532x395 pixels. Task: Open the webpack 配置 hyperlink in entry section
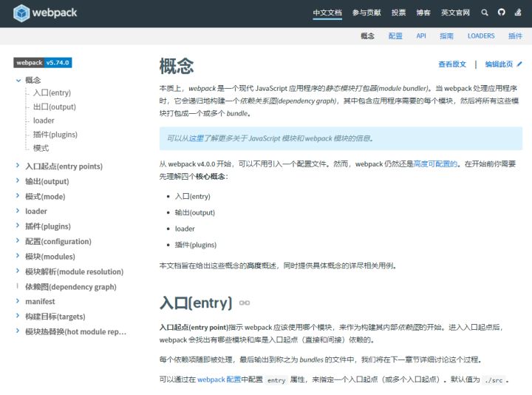pos(219,379)
